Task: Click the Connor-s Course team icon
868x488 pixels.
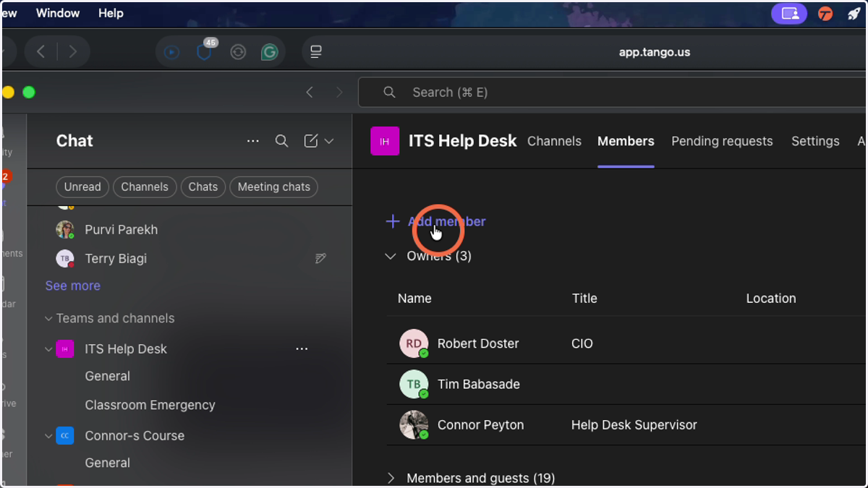Action: click(65, 436)
